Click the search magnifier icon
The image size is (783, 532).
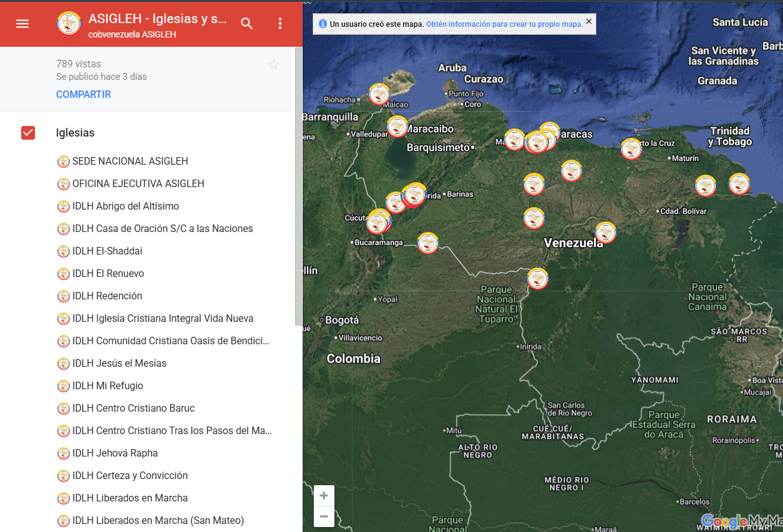click(247, 24)
